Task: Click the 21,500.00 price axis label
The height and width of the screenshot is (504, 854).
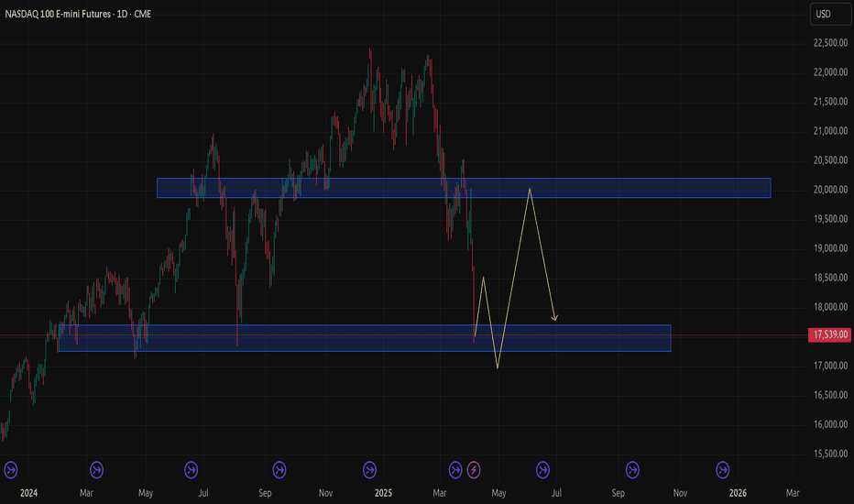Action: pos(830,102)
